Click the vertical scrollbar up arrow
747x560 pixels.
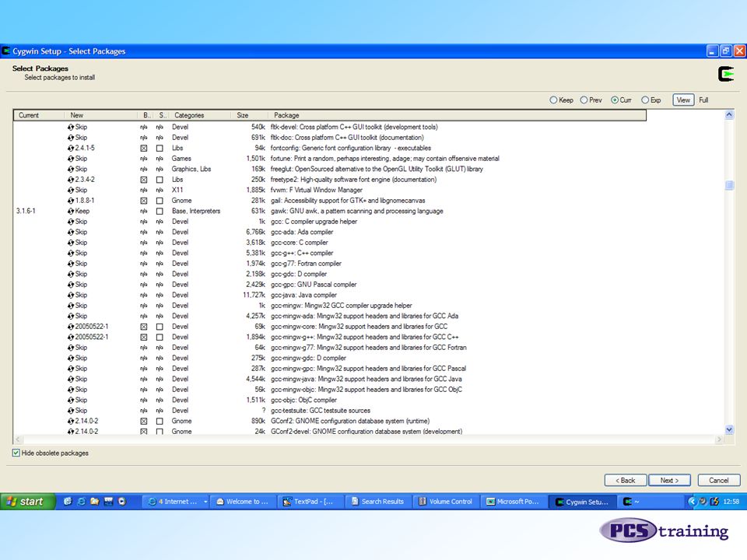click(729, 115)
